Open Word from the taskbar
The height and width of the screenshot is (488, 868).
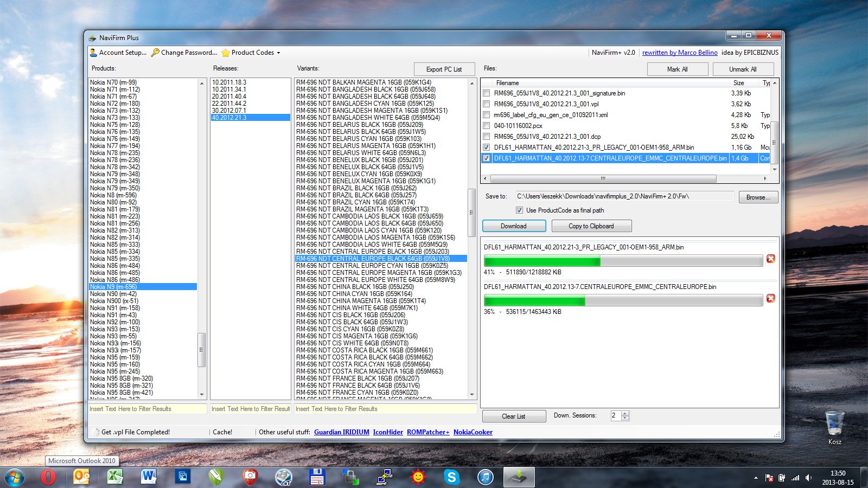[x=149, y=477]
